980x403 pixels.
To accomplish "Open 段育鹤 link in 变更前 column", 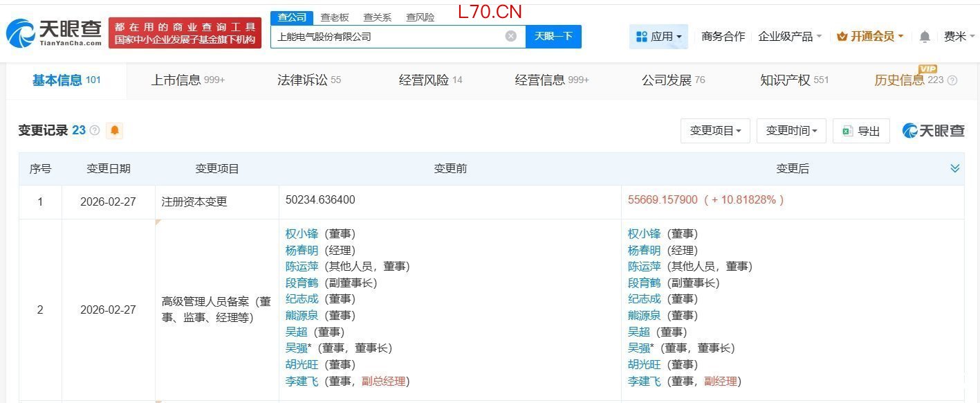I will pyautogui.click(x=302, y=283).
